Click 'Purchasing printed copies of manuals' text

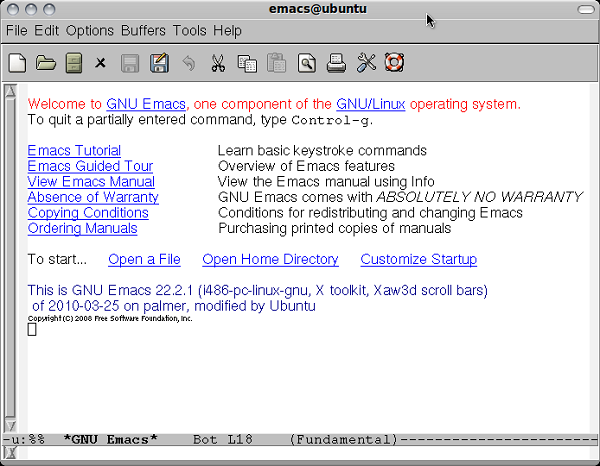334,228
